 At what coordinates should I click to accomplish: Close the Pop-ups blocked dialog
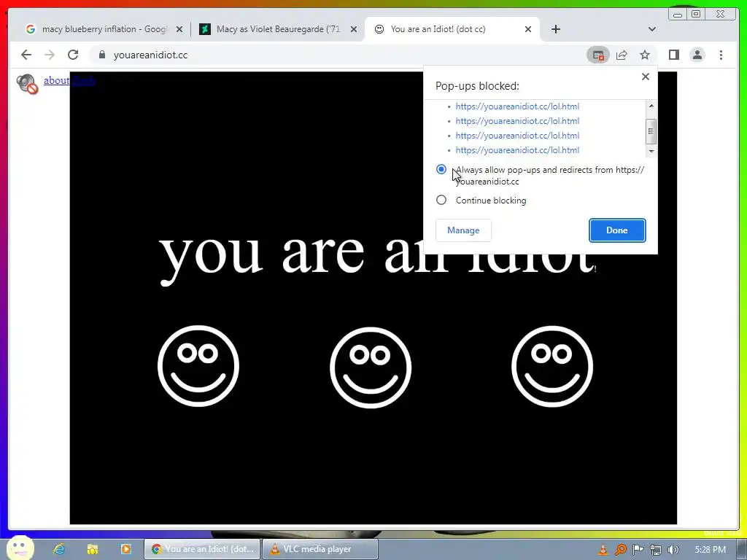(646, 77)
